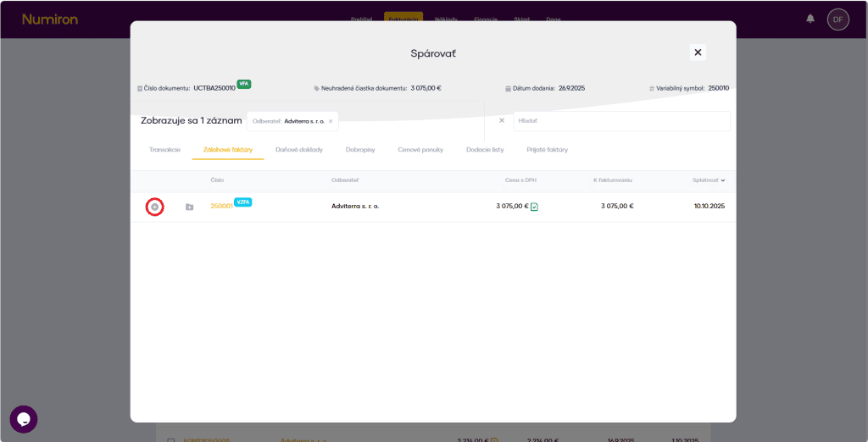Screen dimensions: 868x442
Task: Select the Cenové ponuky tab
Action: click(420, 150)
